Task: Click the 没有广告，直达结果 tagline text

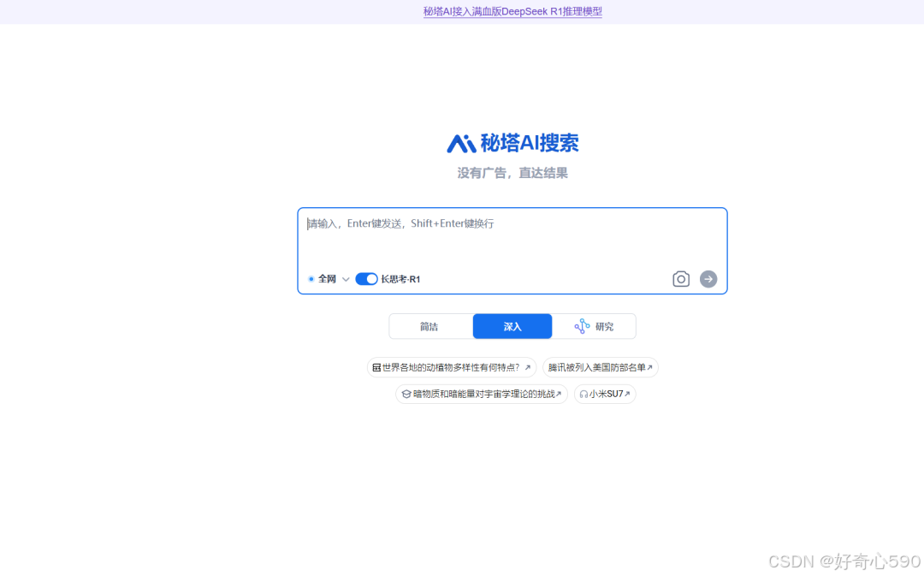Action: tap(512, 173)
